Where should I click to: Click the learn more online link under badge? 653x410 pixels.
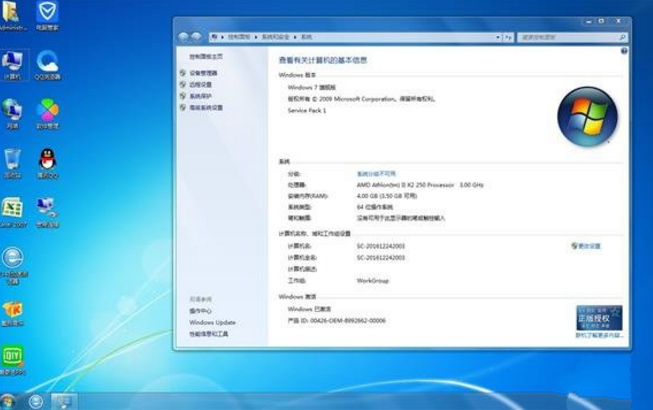pos(599,335)
